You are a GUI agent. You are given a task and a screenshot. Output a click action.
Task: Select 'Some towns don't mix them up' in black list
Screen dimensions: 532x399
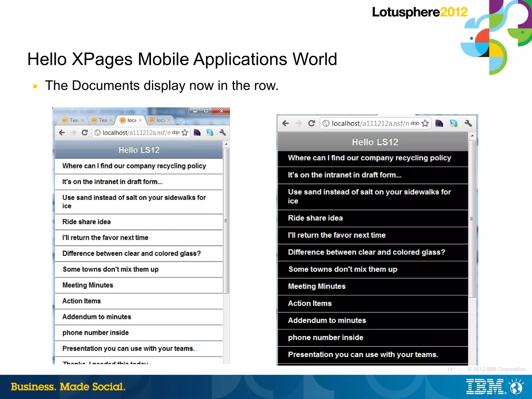pyautogui.click(x=373, y=270)
